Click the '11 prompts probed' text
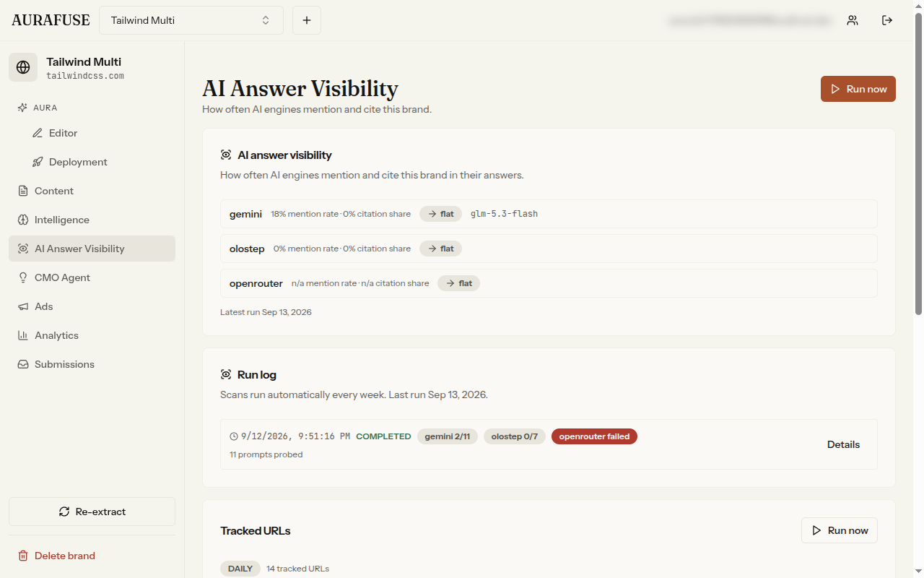The image size is (924, 578). (266, 454)
